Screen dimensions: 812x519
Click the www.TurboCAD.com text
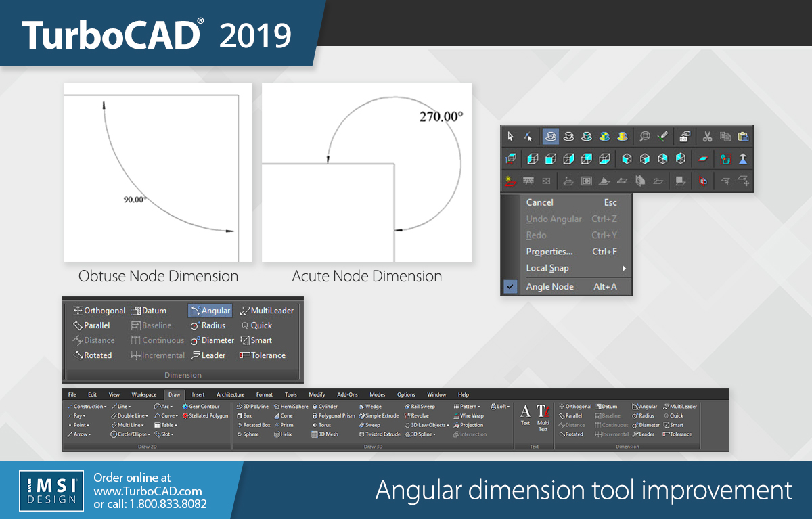(x=148, y=491)
